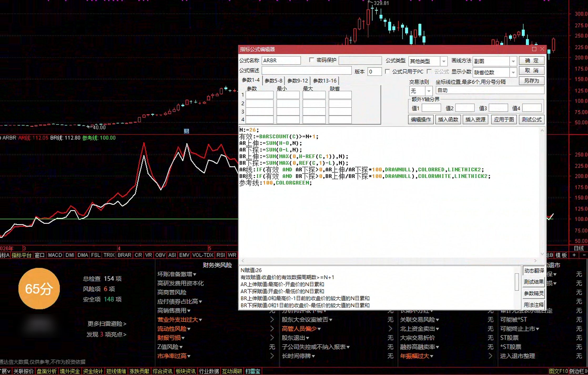Viewport: 588px width, 375px height.
Task: Switch to the 参数13-16 tab
Action: pos(325,81)
